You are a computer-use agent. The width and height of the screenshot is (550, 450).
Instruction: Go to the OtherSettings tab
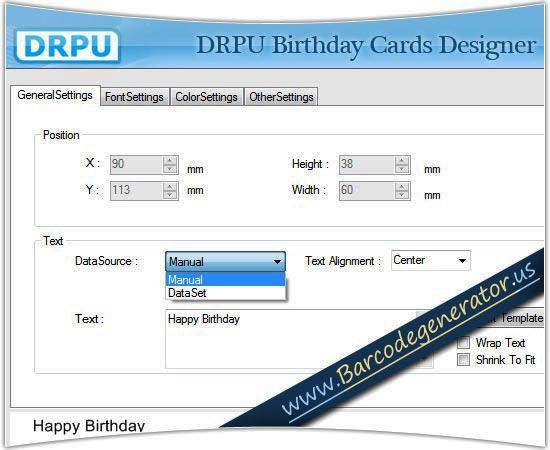coord(281,97)
